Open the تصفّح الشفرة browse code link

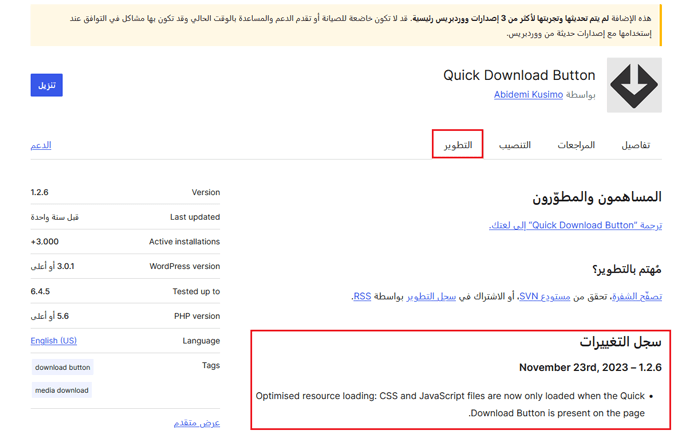point(637,296)
